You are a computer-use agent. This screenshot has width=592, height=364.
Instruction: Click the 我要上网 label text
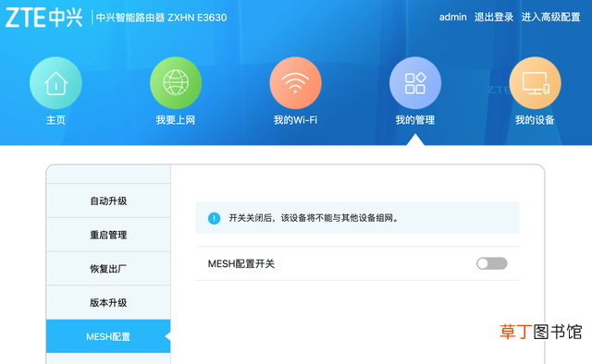click(x=176, y=120)
